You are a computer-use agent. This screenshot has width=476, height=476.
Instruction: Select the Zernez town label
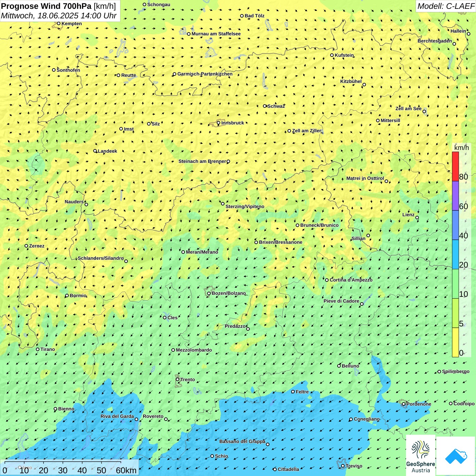coord(37,246)
